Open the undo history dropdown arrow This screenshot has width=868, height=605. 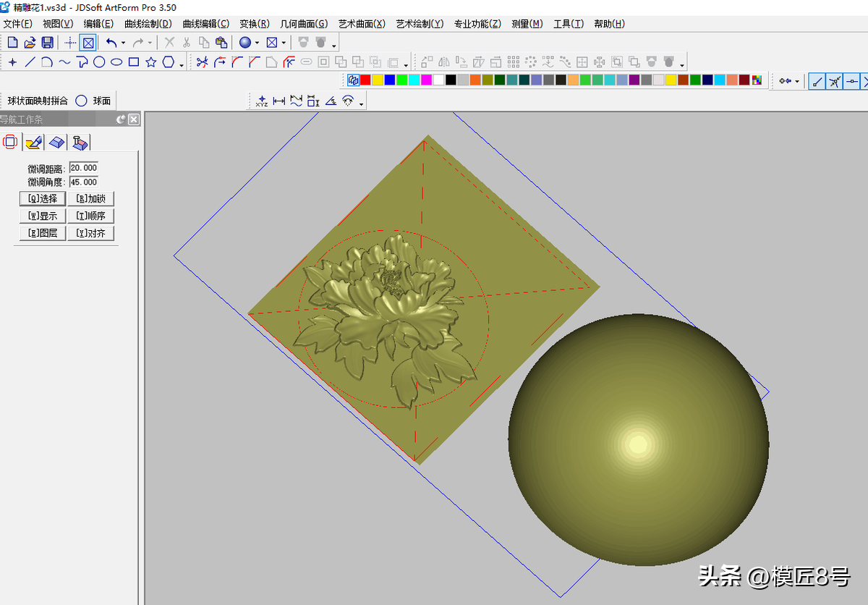123,43
